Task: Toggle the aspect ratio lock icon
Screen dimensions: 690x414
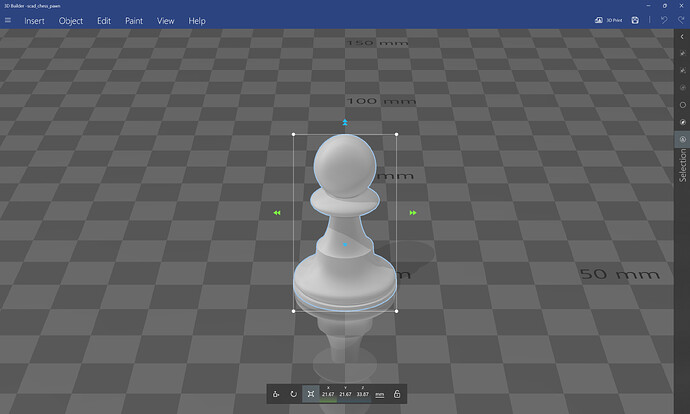Action: point(397,394)
